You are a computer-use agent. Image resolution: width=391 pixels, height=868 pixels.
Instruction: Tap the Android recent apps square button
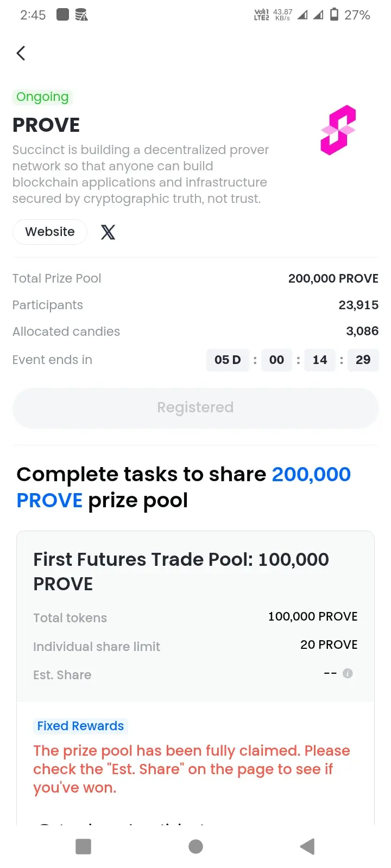(x=83, y=846)
